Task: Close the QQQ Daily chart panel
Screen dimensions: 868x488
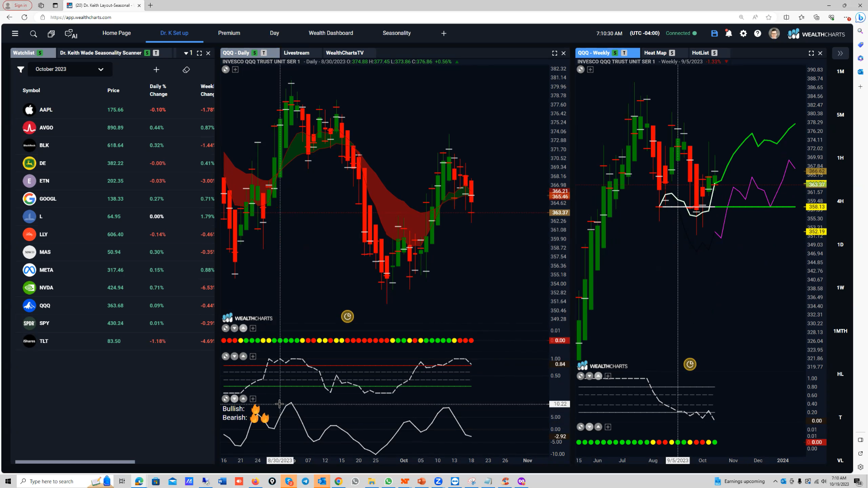Action: 564,53
